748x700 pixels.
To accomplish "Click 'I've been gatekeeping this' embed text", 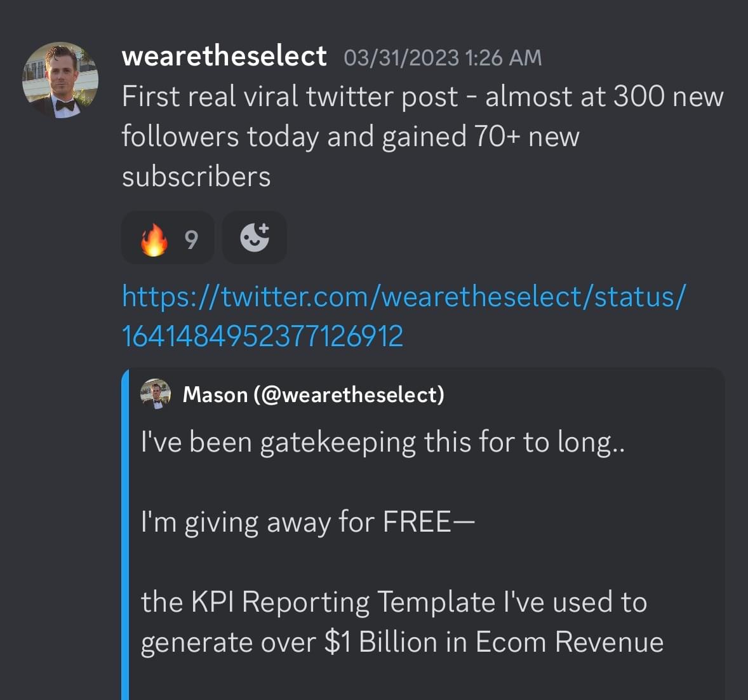I will pos(381,441).
